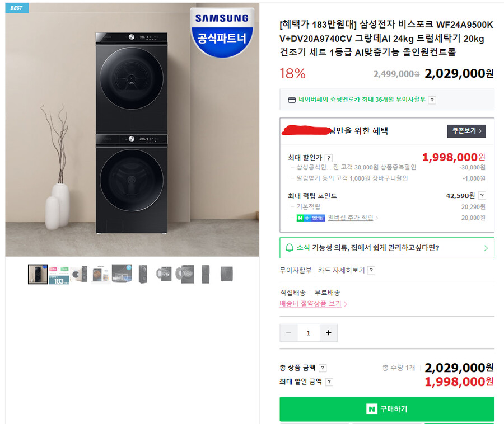Click the green 구매하기 purchase button
The image size is (504, 424).
point(386,409)
